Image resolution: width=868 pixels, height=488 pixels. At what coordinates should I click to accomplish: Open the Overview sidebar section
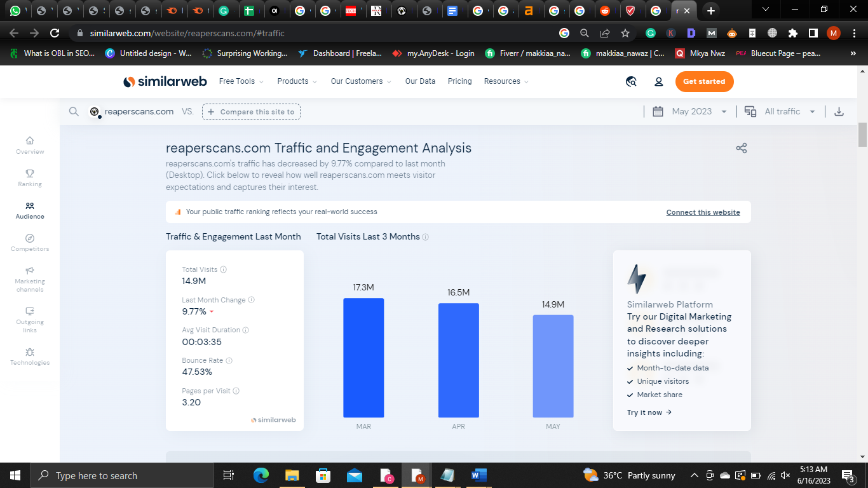coord(30,146)
